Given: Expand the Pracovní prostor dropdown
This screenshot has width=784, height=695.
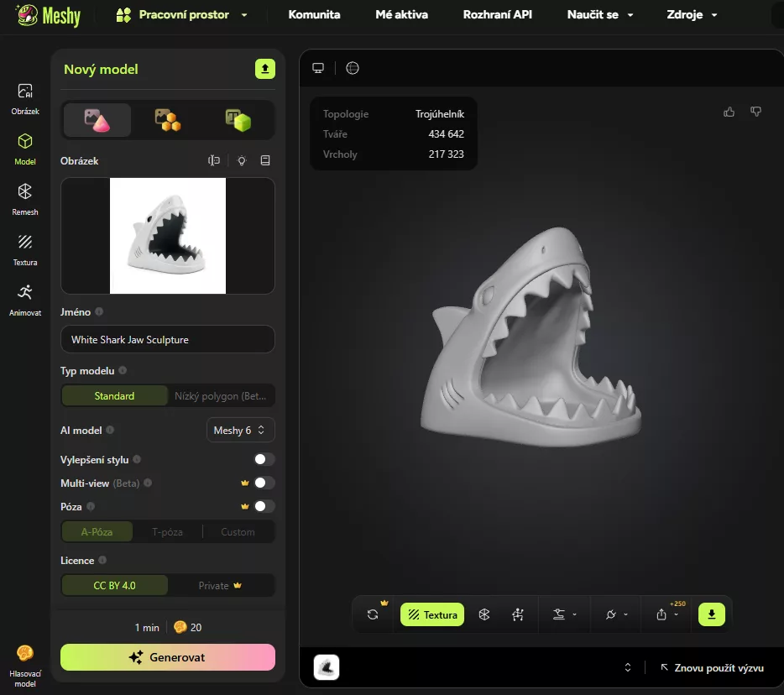Looking at the screenshot, I should coord(182,15).
